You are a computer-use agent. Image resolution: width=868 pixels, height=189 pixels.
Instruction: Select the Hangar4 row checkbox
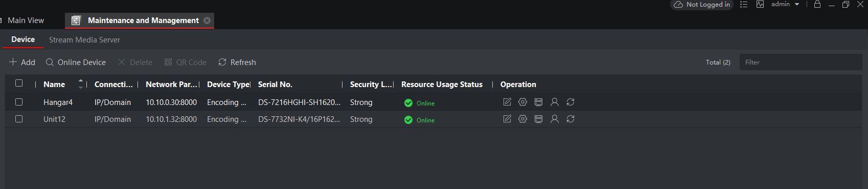(19, 102)
